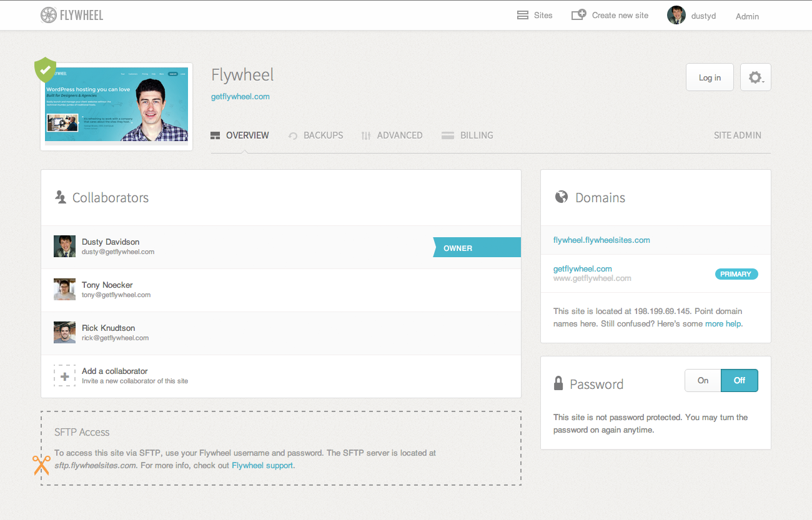812x520 pixels.
Task: Click Tony Noecker's avatar
Action: [64, 290]
